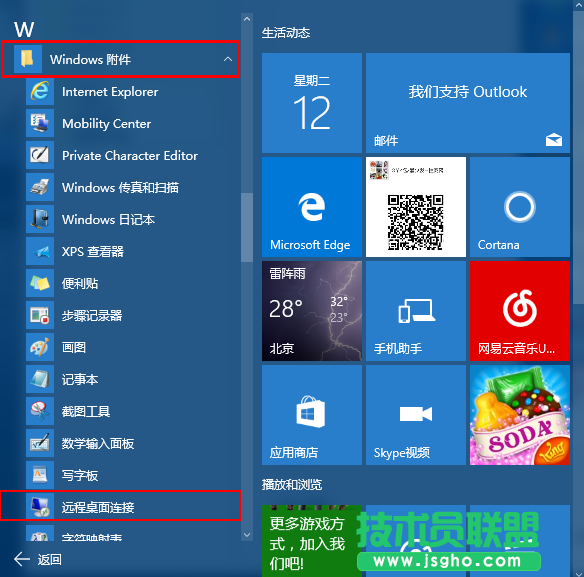Screen dimensions: 584x577
Task: Open the 手机助手 tile
Action: [416, 311]
